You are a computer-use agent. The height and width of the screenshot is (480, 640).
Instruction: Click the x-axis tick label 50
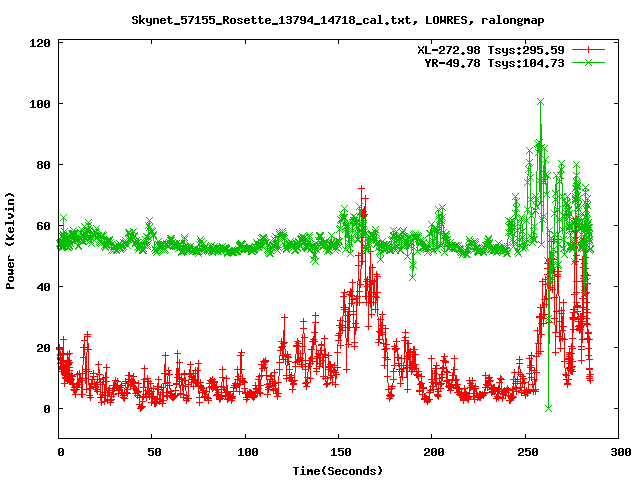coord(154,452)
